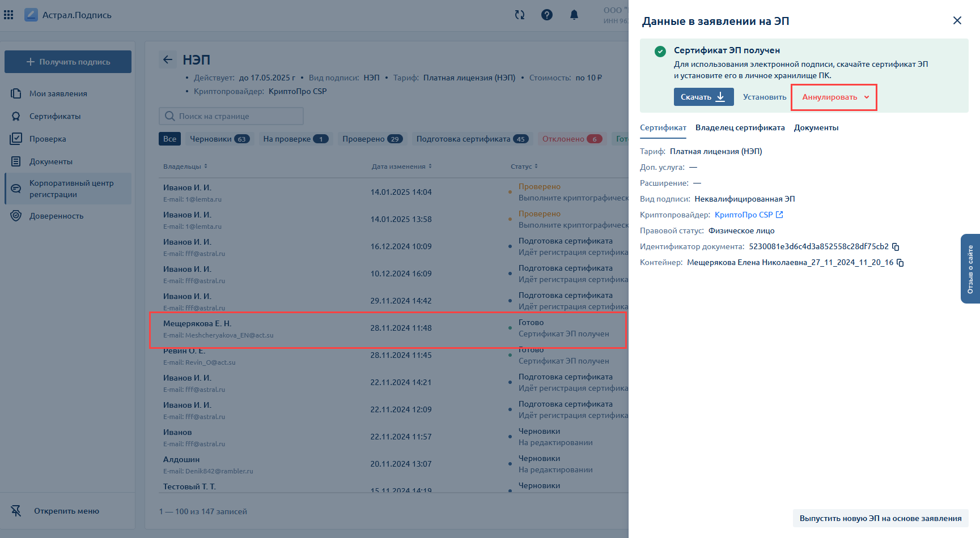This screenshot has height=538, width=980.
Task: Click the Мои заявления sidebar icon
Action: click(16, 93)
